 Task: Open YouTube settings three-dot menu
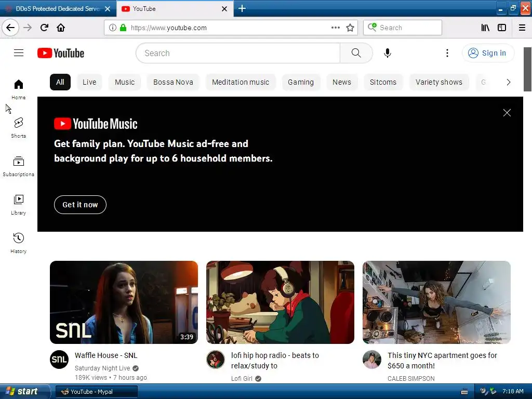click(447, 53)
